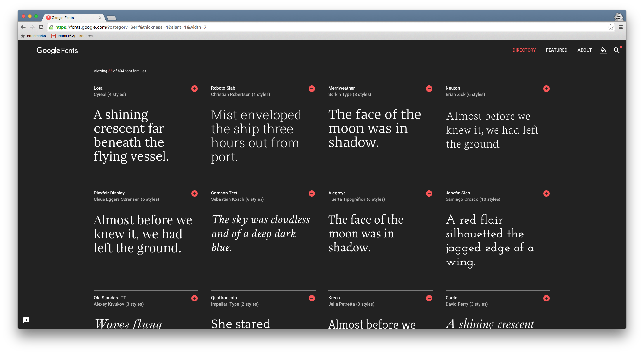This screenshot has height=354, width=644.
Task: Open the Chrome hamburger menu
Action: click(621, 27)
